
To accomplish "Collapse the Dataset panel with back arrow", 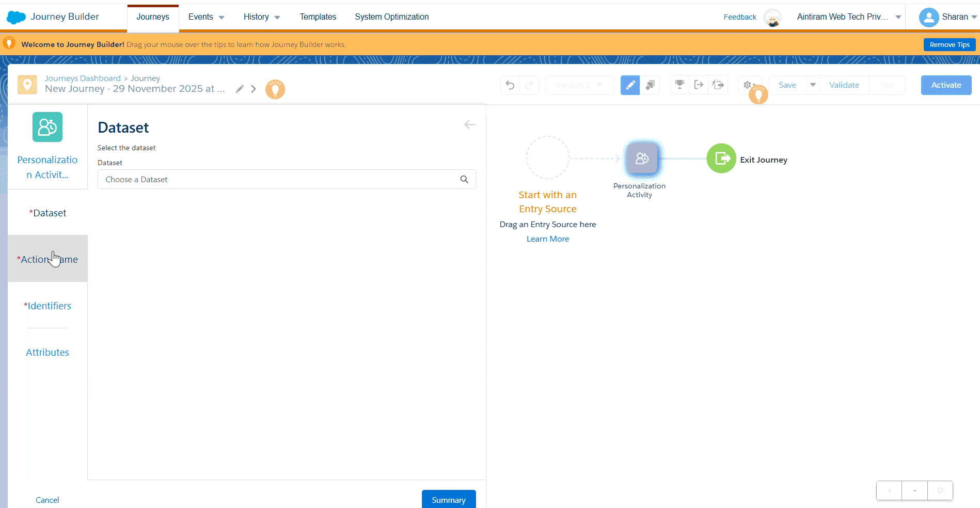I will click(469, 124).
